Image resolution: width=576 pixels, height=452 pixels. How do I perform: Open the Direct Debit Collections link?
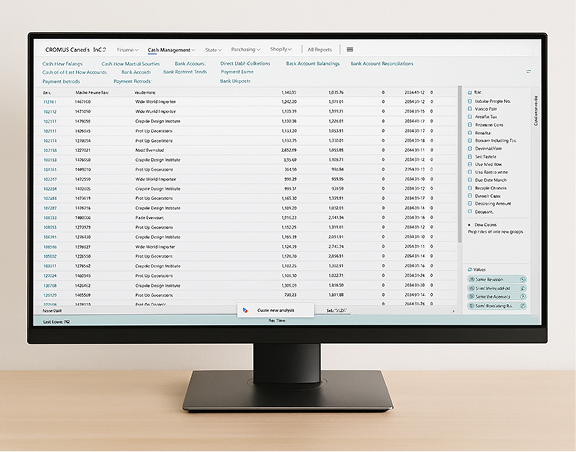245,63
